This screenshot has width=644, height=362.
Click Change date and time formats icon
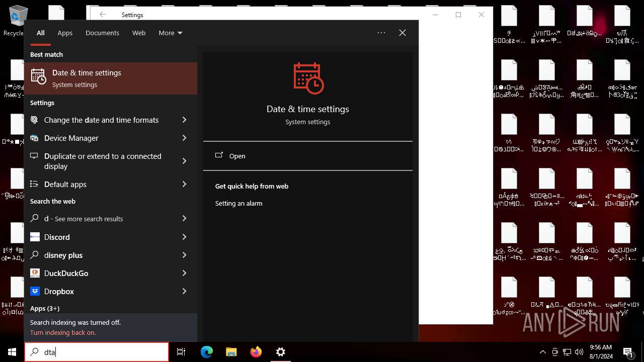[x=34, y=120]
